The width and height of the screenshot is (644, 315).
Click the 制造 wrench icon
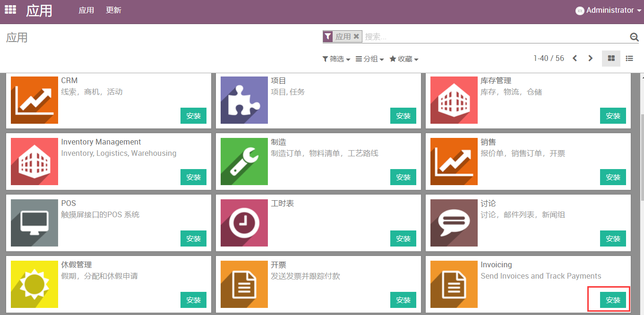click(x=244, y=162)
